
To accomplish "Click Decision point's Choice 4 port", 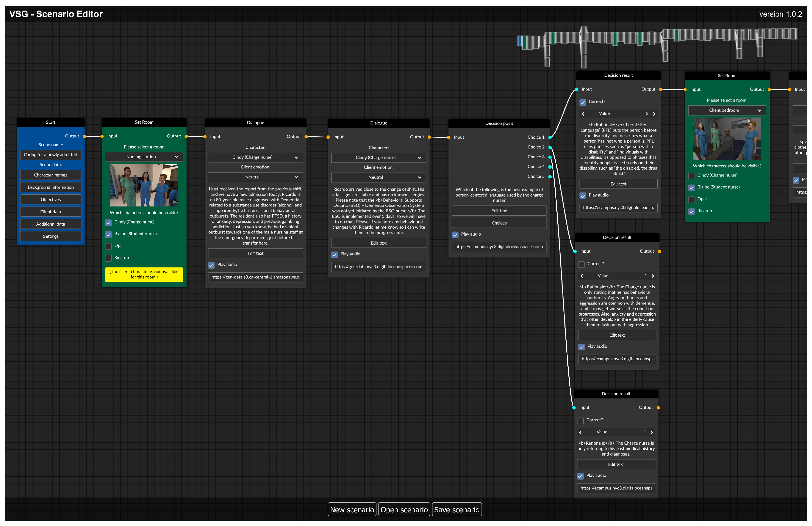I will (550, 167).
